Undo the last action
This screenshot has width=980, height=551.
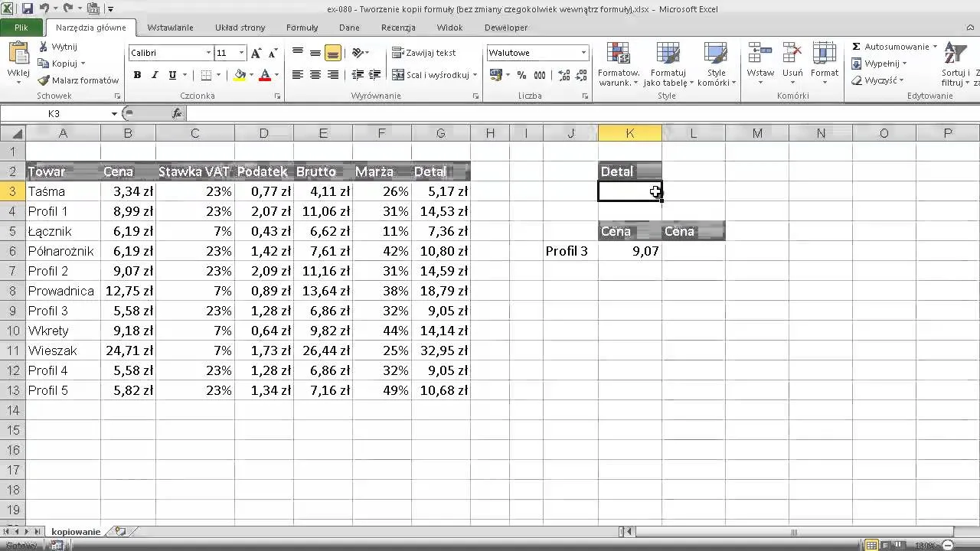point(44,9)
